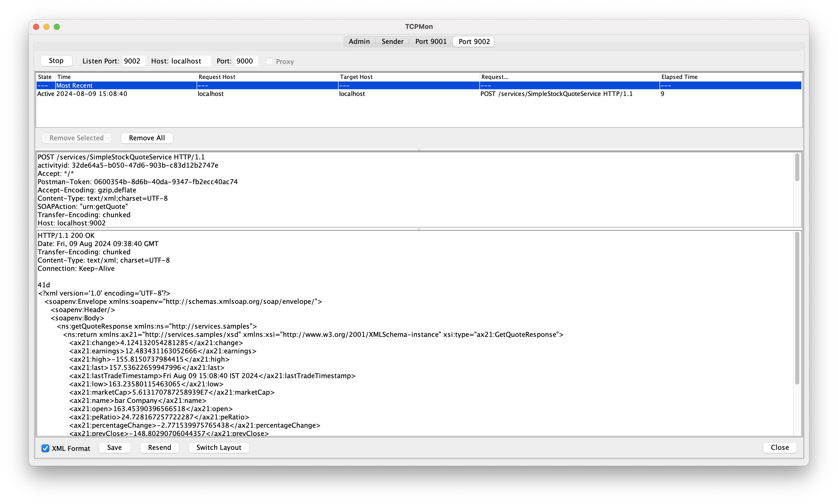Click the Port field showing 9000
The height and width of the screenshot is (504, 838).
246,61
